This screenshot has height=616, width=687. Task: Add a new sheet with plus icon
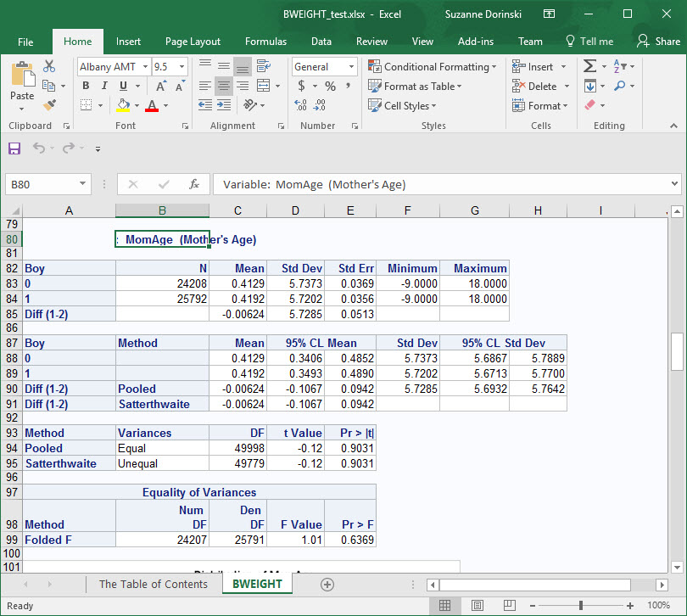327,584
